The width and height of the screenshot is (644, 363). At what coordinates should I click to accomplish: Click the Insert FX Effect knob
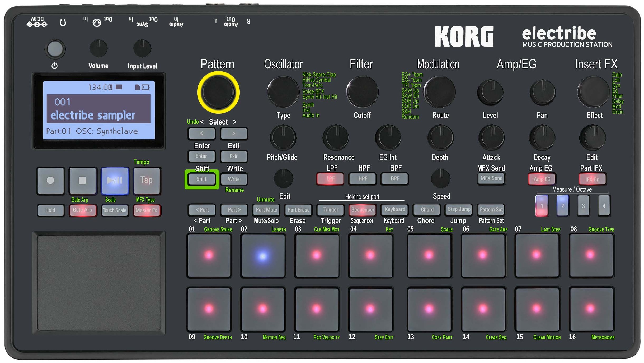[x=593, y=92]
